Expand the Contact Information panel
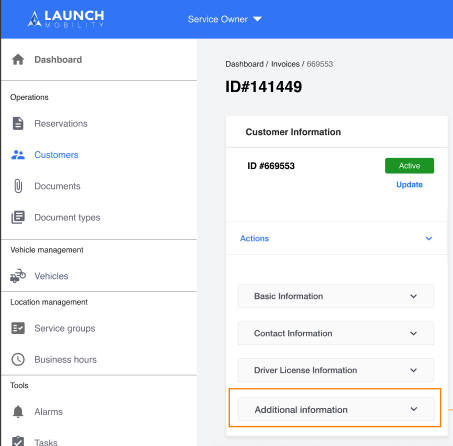 (x=336, y=333)
